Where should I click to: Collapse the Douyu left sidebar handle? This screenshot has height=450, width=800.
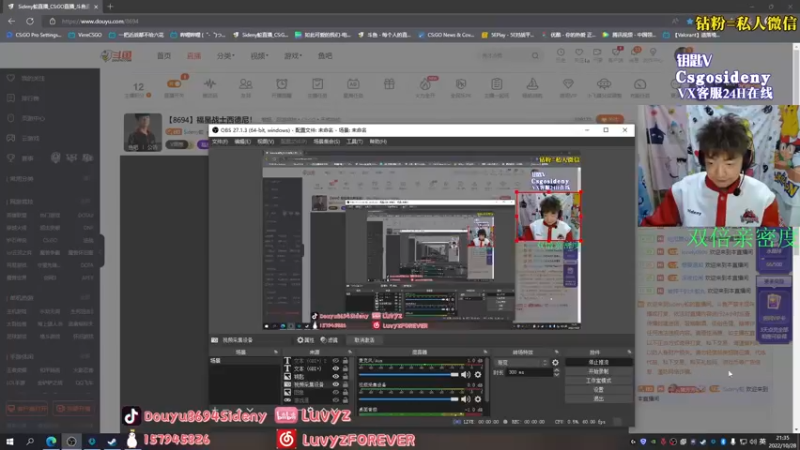click(x=102, y=250)
